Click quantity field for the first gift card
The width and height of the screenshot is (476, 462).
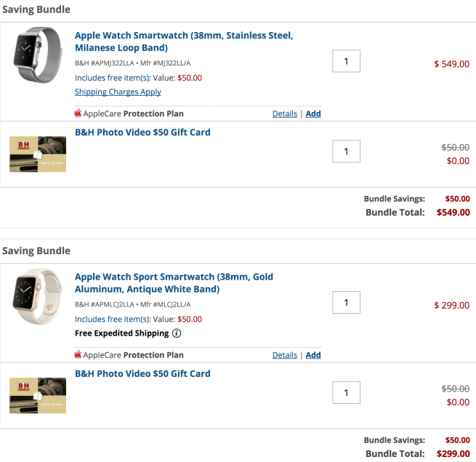(x=346, y=151)
